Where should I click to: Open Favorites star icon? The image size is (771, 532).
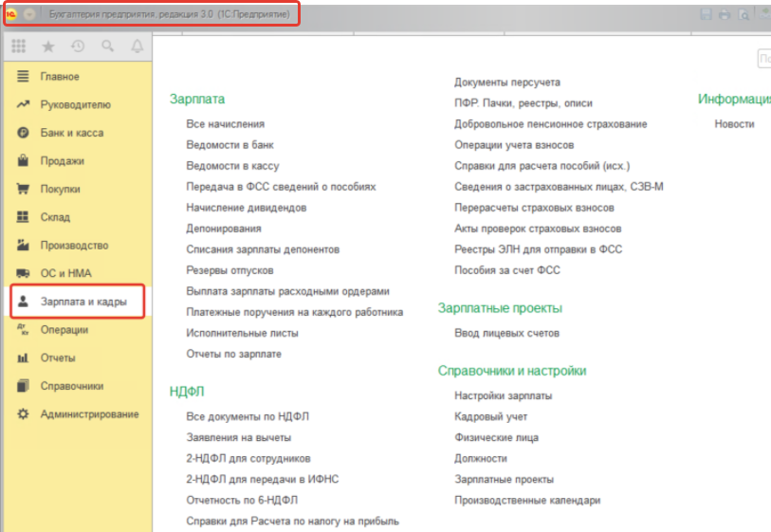48,46
